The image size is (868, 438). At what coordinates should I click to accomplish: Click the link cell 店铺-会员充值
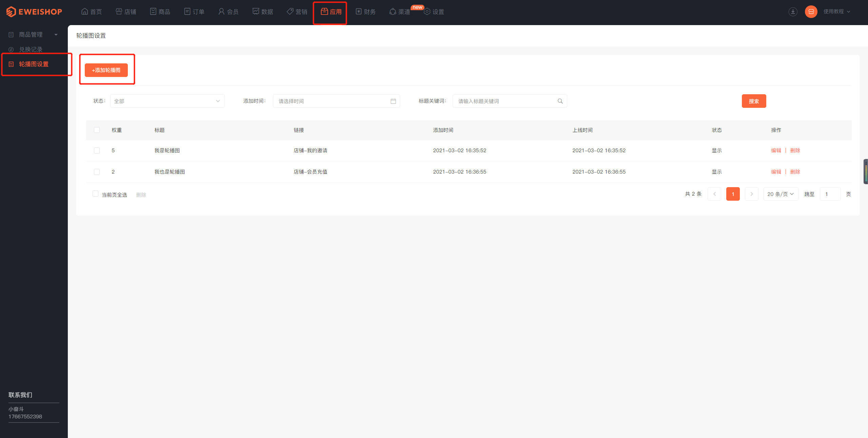[x=310, y=172]
